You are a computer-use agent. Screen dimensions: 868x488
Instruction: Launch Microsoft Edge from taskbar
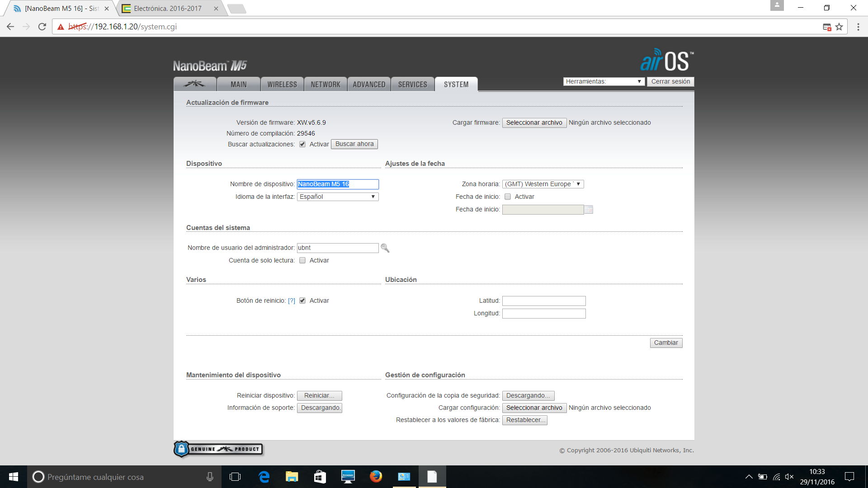tap(264, 477)
